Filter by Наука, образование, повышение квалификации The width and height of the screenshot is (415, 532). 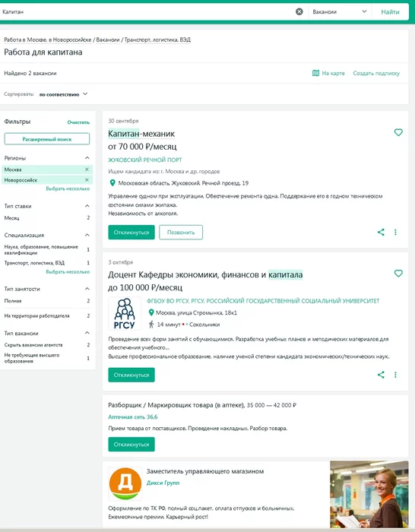(x=47, y=250)
